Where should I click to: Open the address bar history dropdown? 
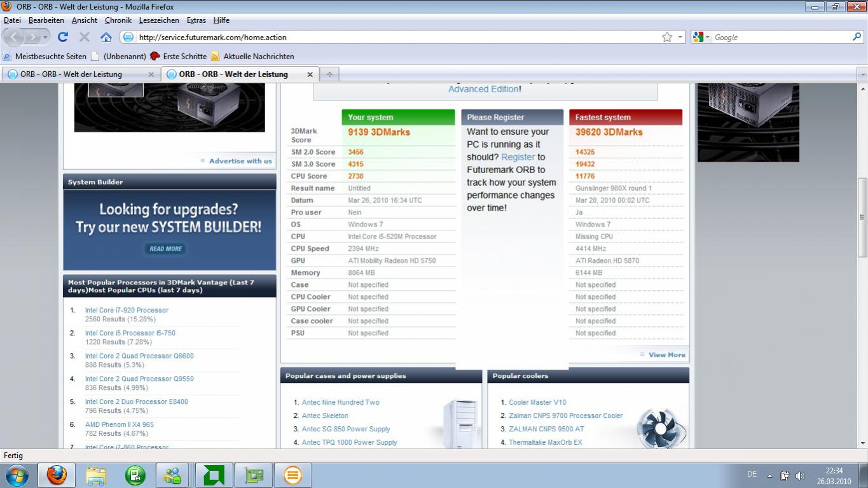coord(680,37)
